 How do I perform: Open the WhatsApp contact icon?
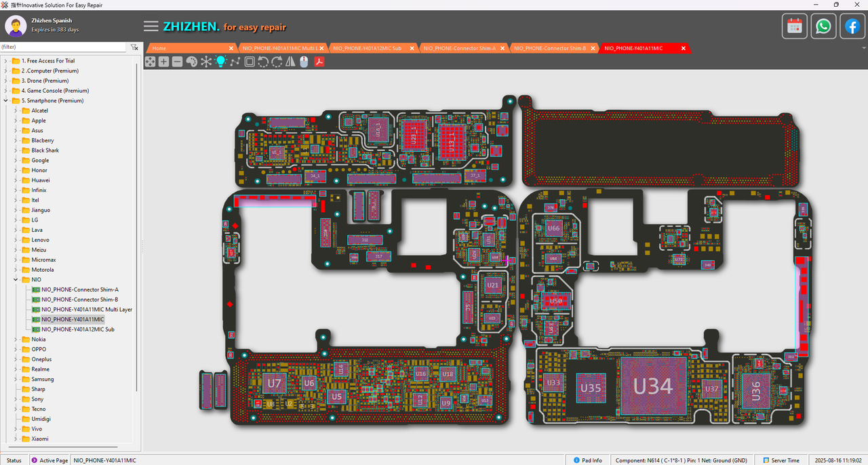point(823,26)
